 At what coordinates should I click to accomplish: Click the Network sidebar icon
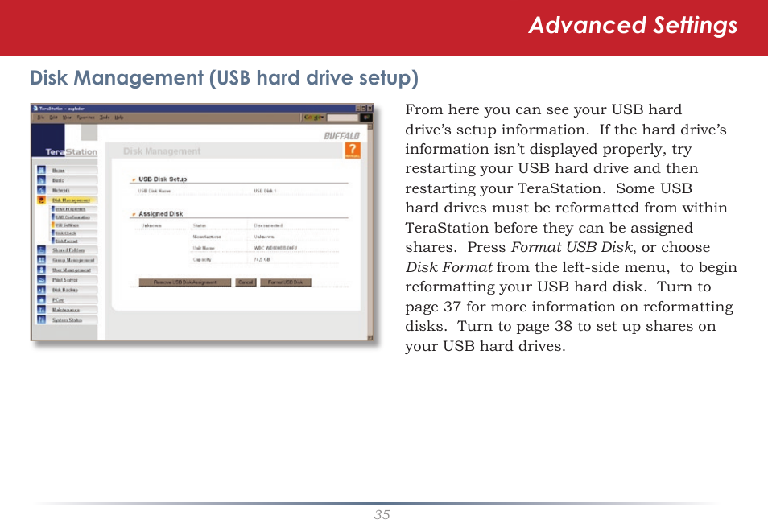42,190
